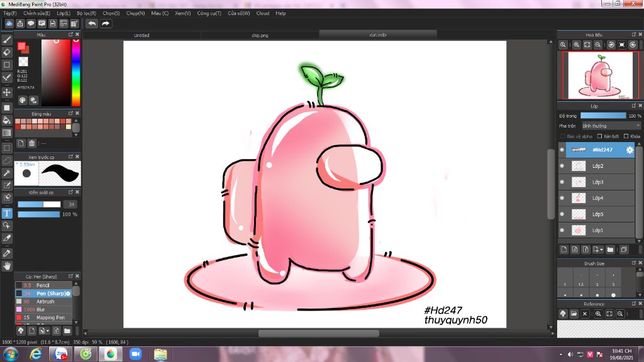
Task: Select the Eraser tool
Action: [7, 52]
